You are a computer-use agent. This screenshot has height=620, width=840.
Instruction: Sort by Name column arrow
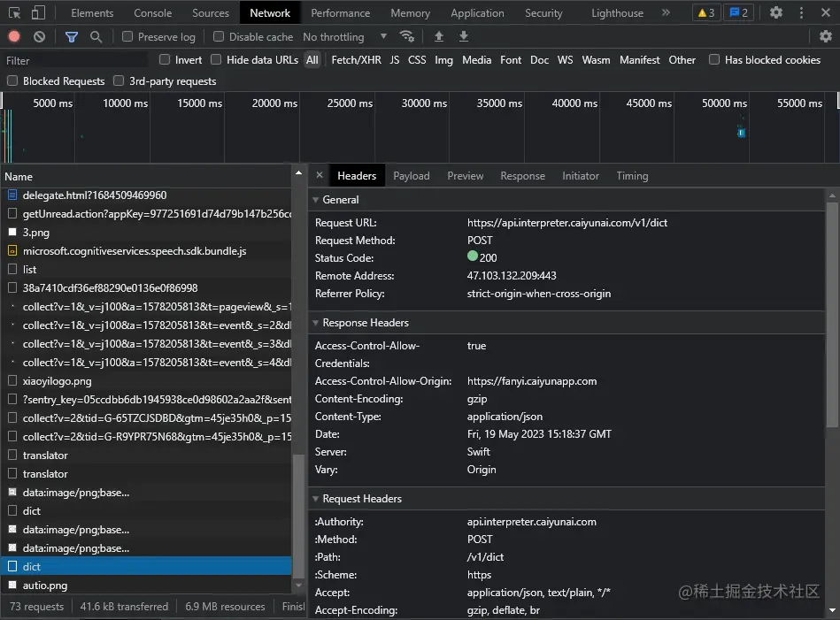(298, 173)
